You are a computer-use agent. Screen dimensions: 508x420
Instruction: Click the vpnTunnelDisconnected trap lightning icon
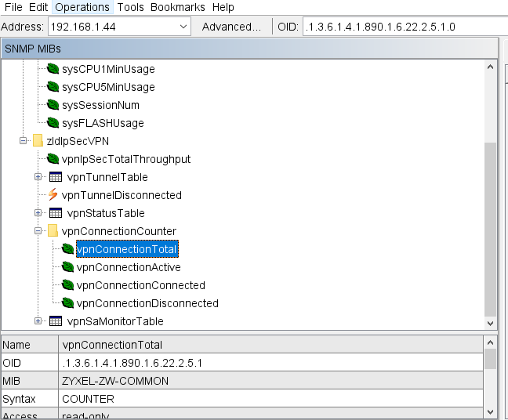[53, 194]
